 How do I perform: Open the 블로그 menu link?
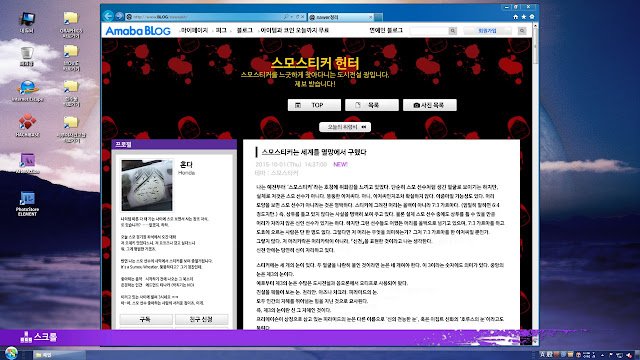244,30
